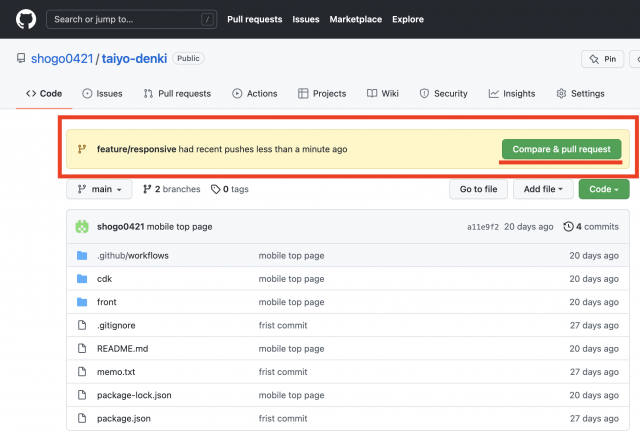This screenshot has height=436, width=640.
Task: Click the file icon beside .gitignore
Action: [x=82, y=325]
